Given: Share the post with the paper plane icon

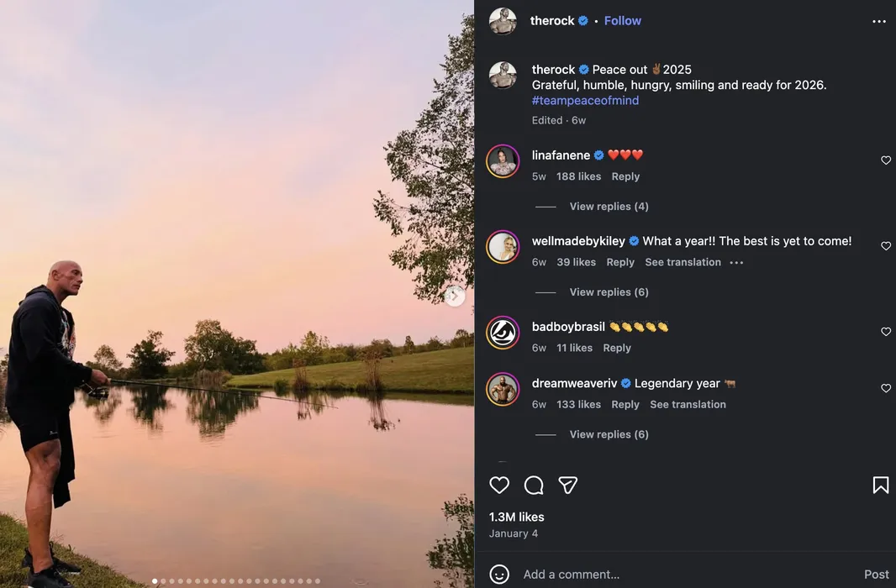Looking at the screenshot, I should 568,485.
